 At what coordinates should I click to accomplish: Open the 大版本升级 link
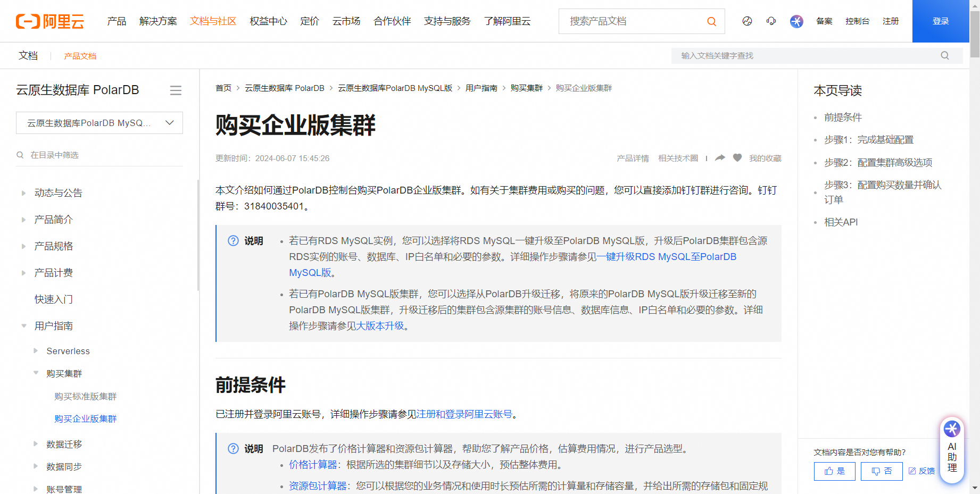[x=380, y=326]
